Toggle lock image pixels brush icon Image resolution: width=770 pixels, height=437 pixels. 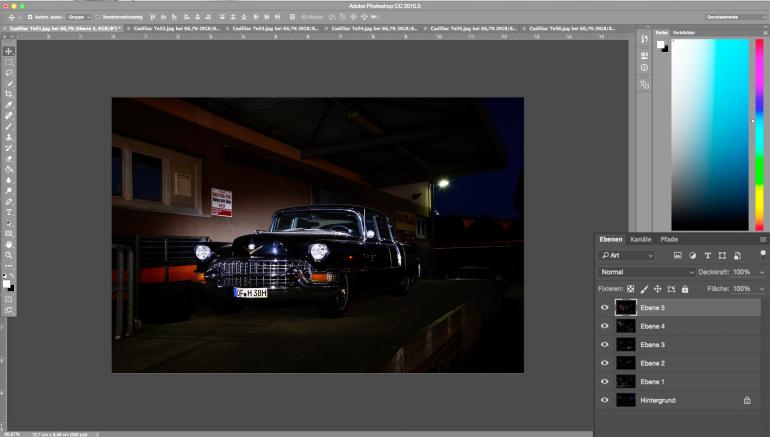tap(644, 289)
